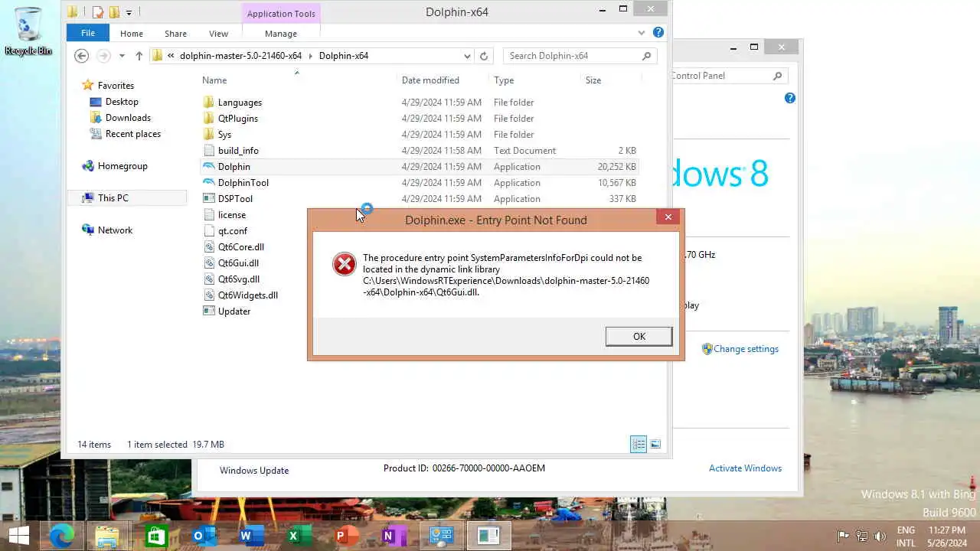Open OneNote from the taskbar

coord(393,536)
